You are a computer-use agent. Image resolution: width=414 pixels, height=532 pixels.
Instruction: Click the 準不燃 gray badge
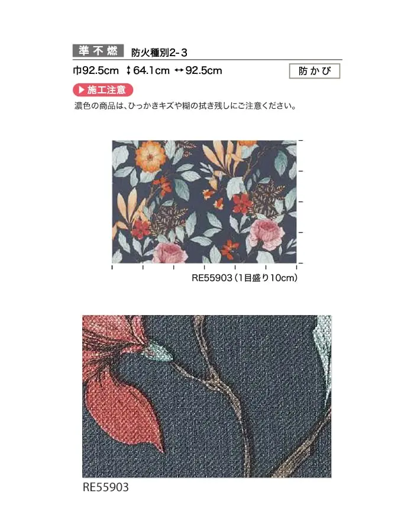coord(98,51)
